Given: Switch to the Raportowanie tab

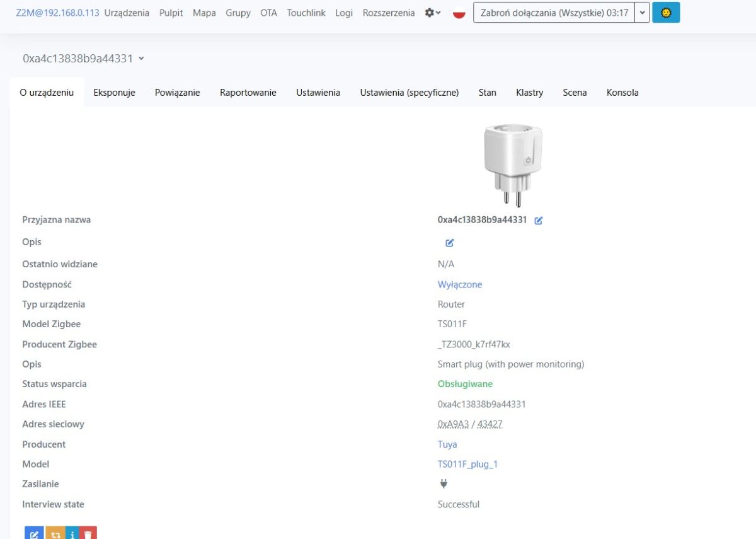Looking at the screenshot, I should pyautogui.click(x=248, y=92).
